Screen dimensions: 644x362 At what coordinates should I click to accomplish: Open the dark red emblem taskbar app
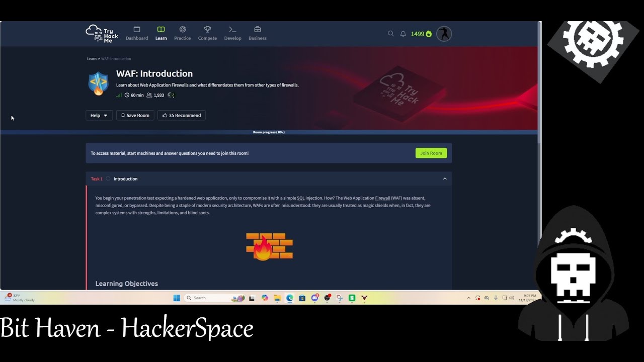364,298
